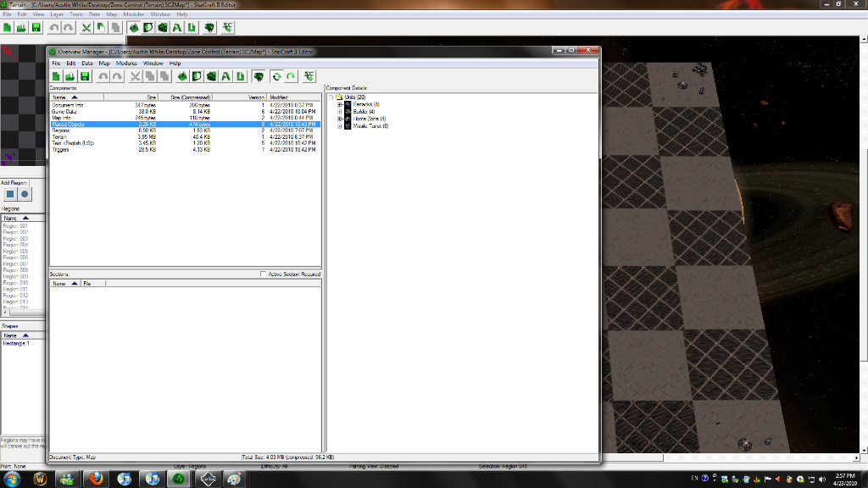Open Data module icon in Overview Manager toolbar
Viewport: 868px width, 488px height.
coord(211,76)
